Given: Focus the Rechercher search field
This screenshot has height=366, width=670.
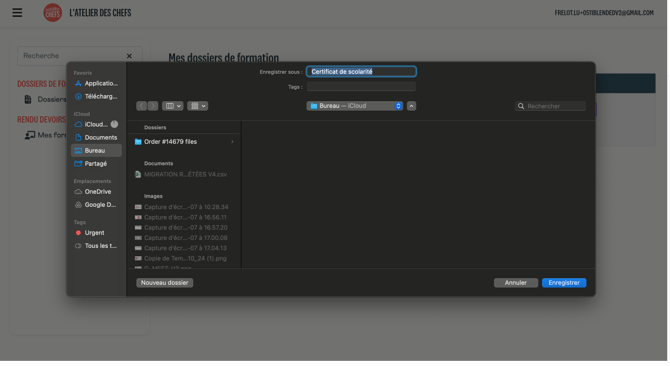Looking at the screenshot, I should [551, 106].
